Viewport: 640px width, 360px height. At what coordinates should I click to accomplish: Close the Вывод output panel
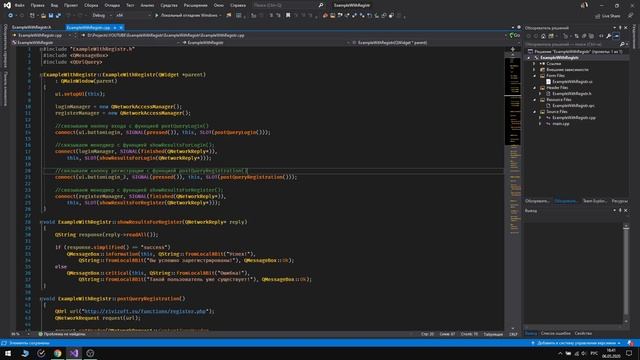[626, 211]
